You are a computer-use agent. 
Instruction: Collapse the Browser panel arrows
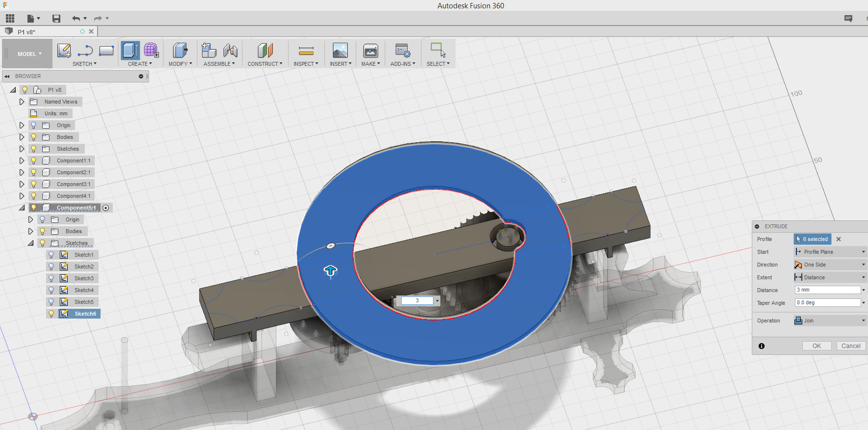(7, 76)
